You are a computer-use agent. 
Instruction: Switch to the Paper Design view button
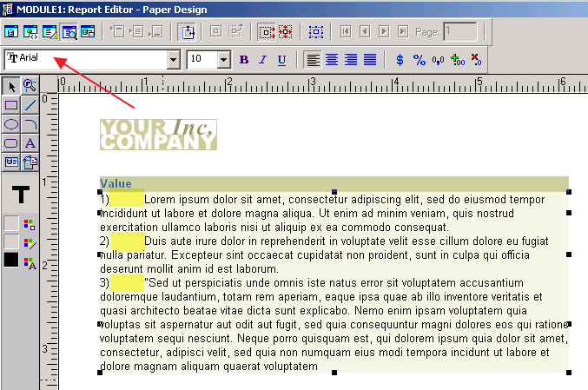(x=69, y=32)
